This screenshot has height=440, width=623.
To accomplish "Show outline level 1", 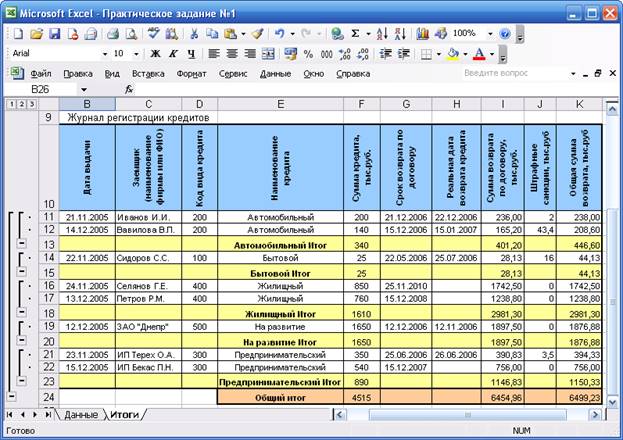I will [x=12, y=104].
